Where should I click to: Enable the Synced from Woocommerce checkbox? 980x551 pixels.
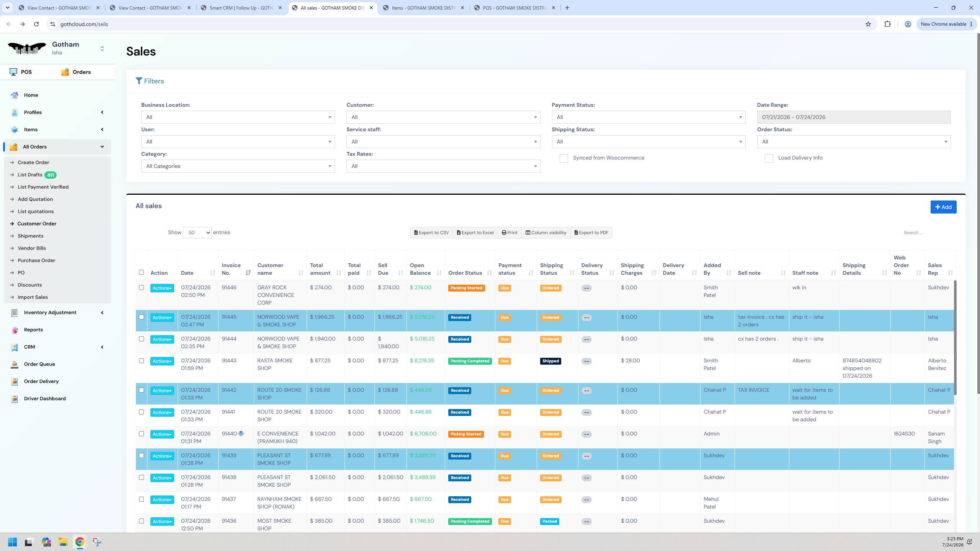(563, 158)
